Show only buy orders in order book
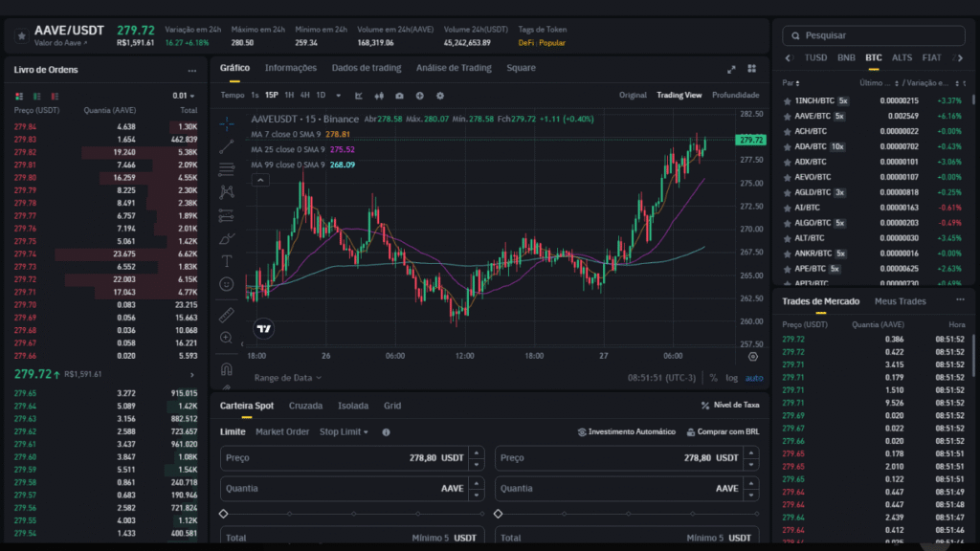 tap(37, 97)
